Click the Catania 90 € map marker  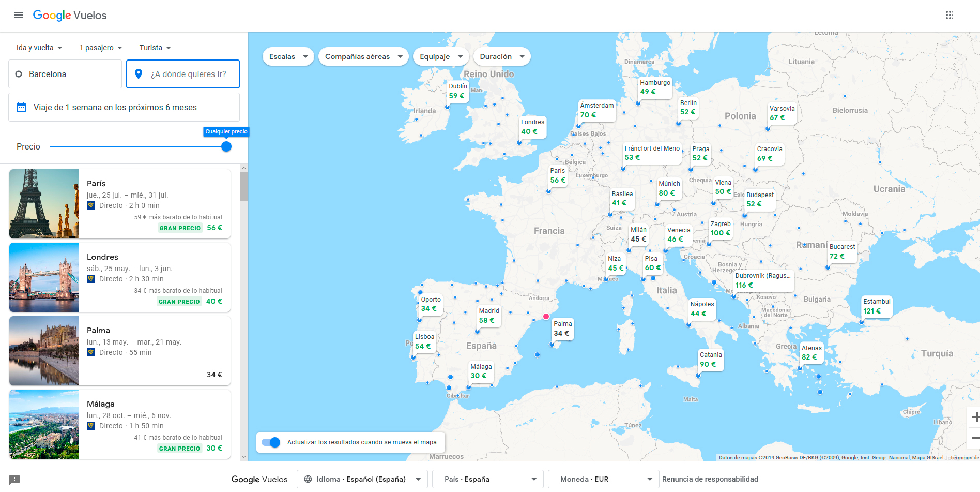711,360
